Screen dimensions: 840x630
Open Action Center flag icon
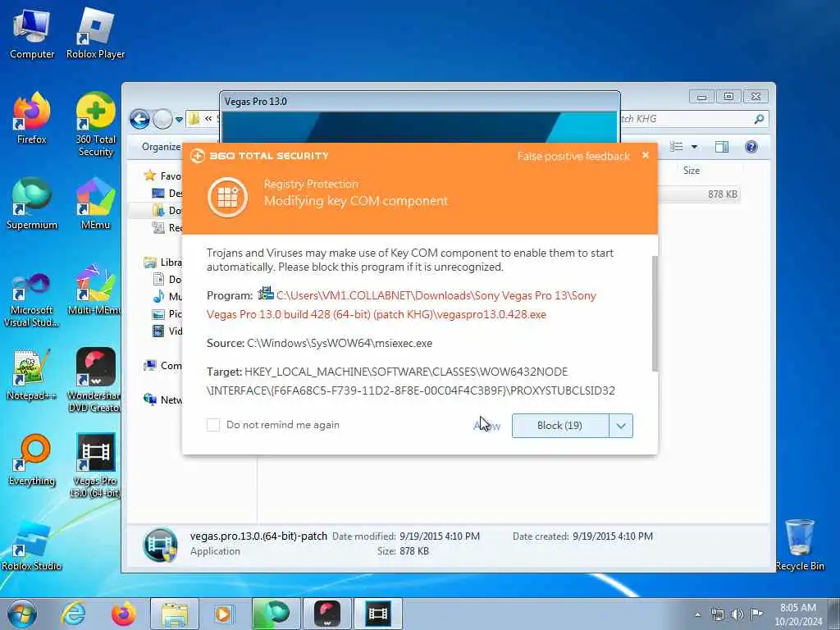point(756,614)
